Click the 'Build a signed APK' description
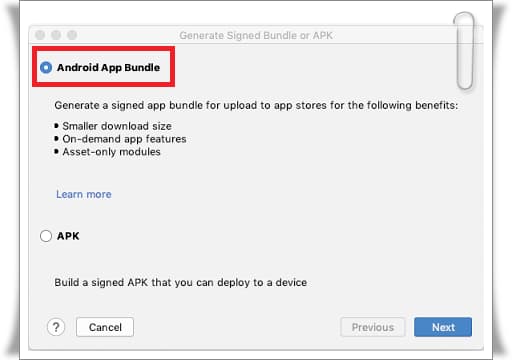 coord(181,282)
